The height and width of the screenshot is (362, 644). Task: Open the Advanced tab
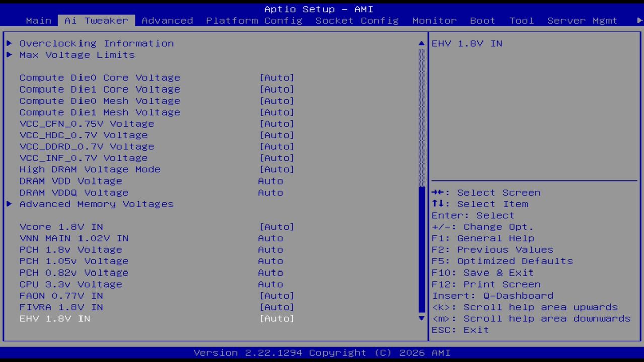(167, 20)
